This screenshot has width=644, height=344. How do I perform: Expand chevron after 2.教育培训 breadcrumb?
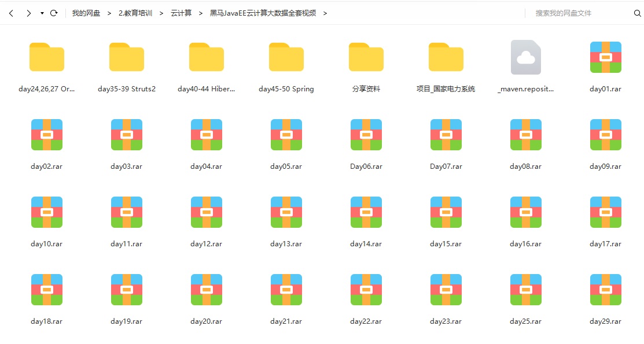coord(161,13)
